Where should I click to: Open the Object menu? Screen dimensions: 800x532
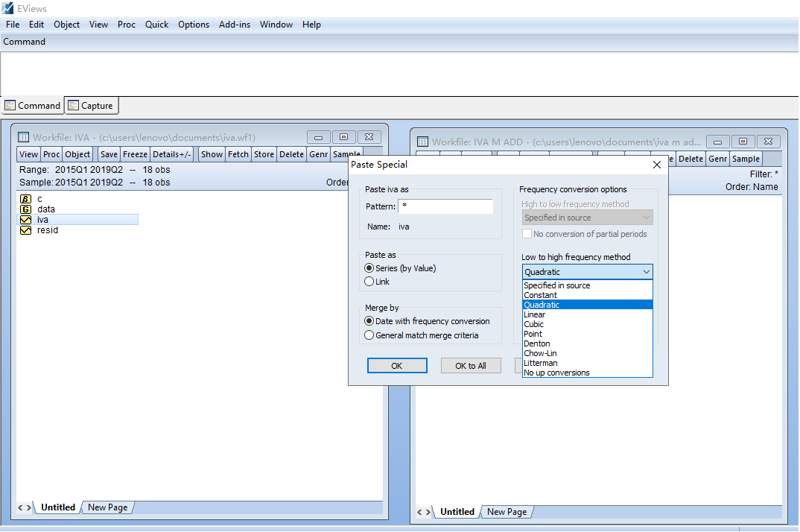67,25
